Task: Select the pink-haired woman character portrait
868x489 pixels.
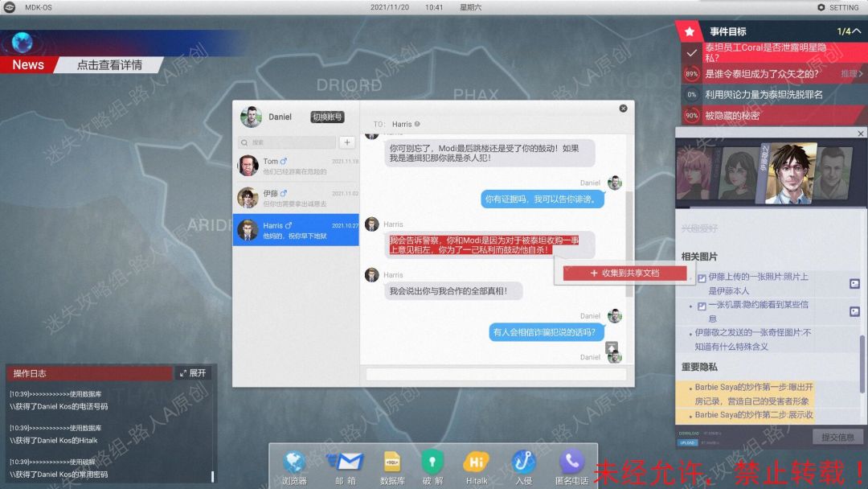Action: point(694,173)
